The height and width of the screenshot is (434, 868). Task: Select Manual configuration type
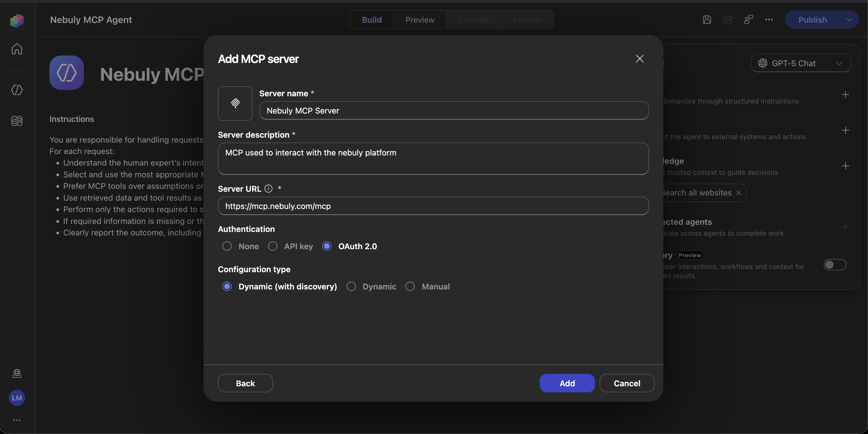pos(410,287)
